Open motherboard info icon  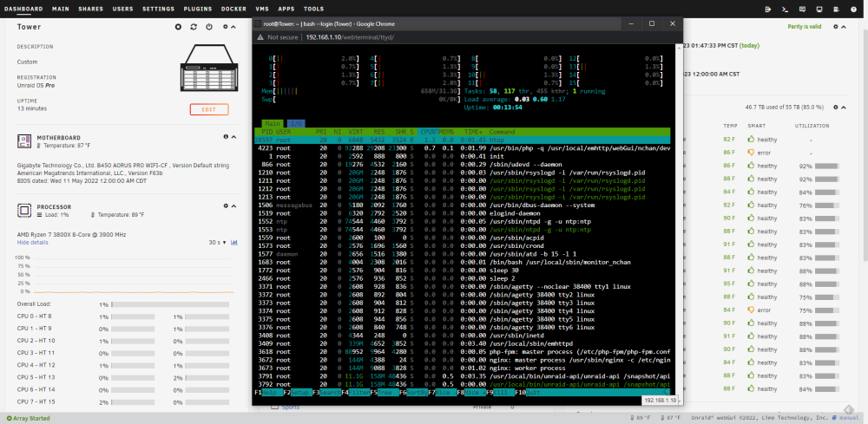point(226,136)
